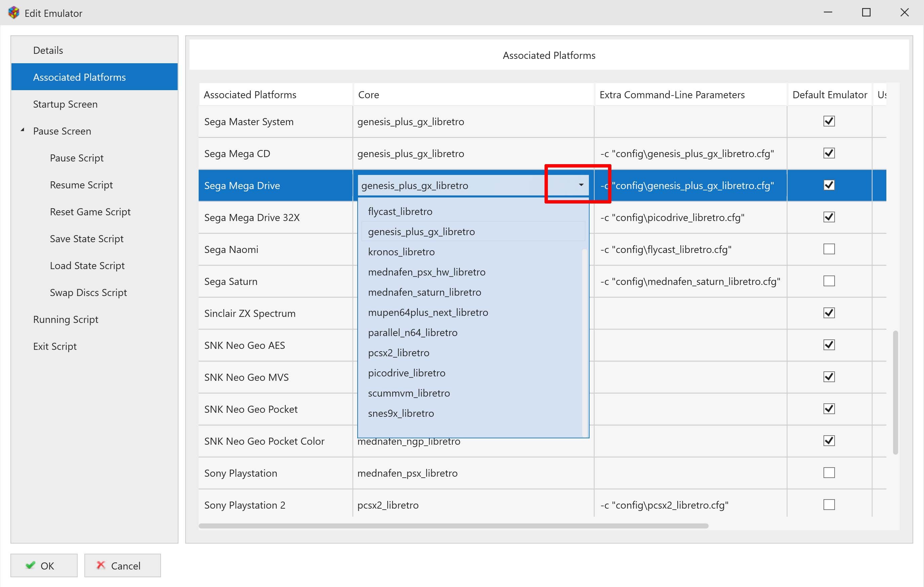924x587 pixels.
Task: Enable Default Emulator for Sony Playstation 2
Action: click(x=829, y=505)
